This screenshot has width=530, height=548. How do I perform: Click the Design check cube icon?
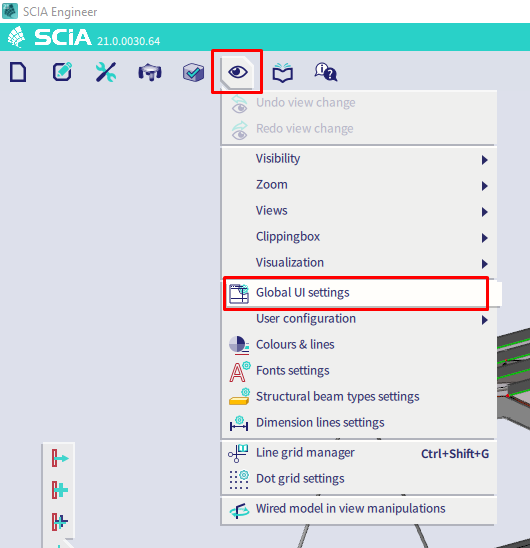click(193, 73)
